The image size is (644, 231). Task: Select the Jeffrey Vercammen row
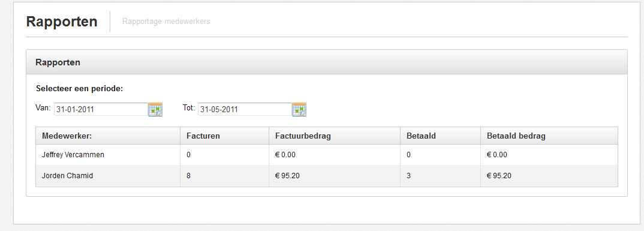[x=327, y=155]
